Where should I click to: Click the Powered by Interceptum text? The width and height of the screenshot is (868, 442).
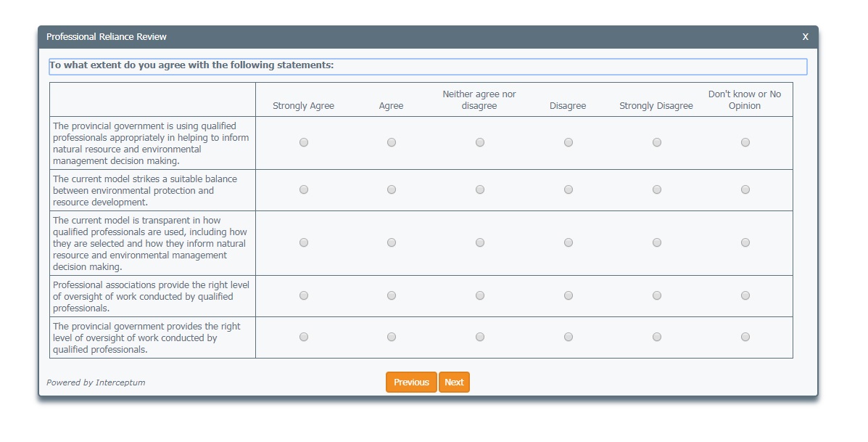(96, 382)
